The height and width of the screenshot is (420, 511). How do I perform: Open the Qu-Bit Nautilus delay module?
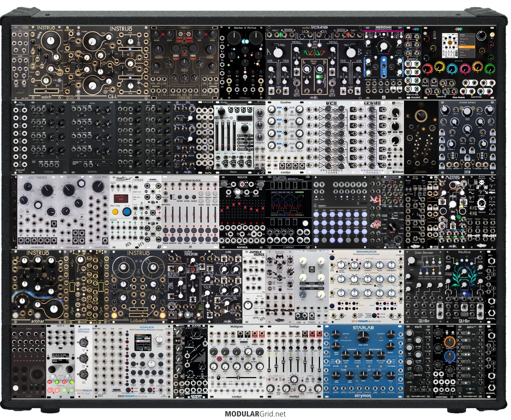click(x=465, y=287)
